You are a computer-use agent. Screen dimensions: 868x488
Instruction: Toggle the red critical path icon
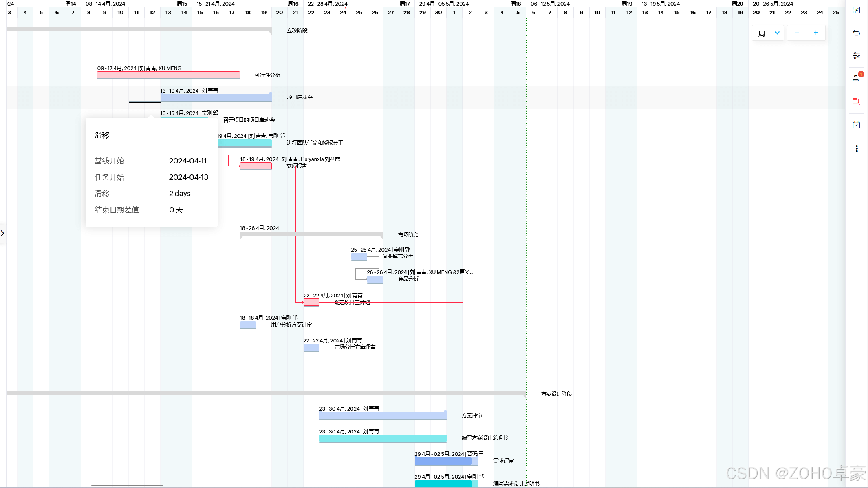[856, 102]
